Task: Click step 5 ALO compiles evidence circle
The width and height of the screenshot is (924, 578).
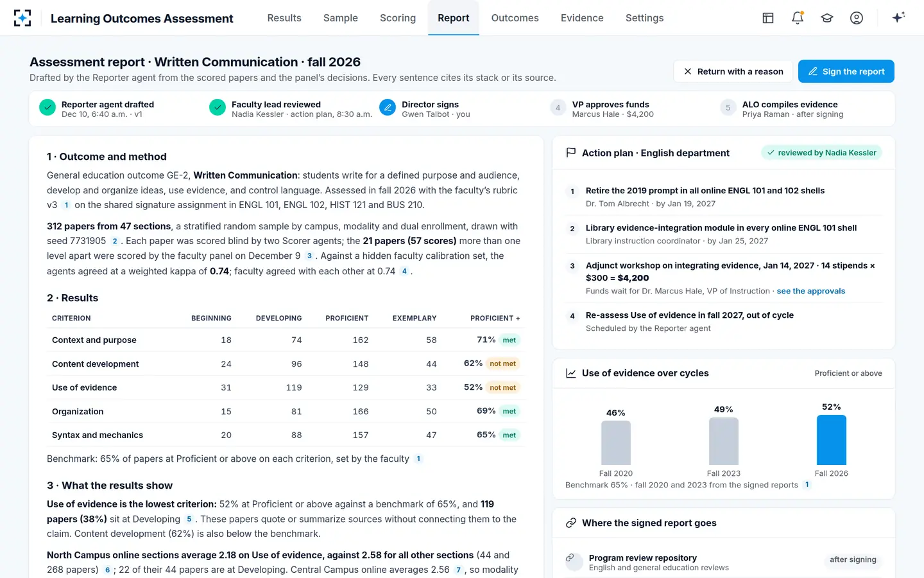Action: [728, 108]
